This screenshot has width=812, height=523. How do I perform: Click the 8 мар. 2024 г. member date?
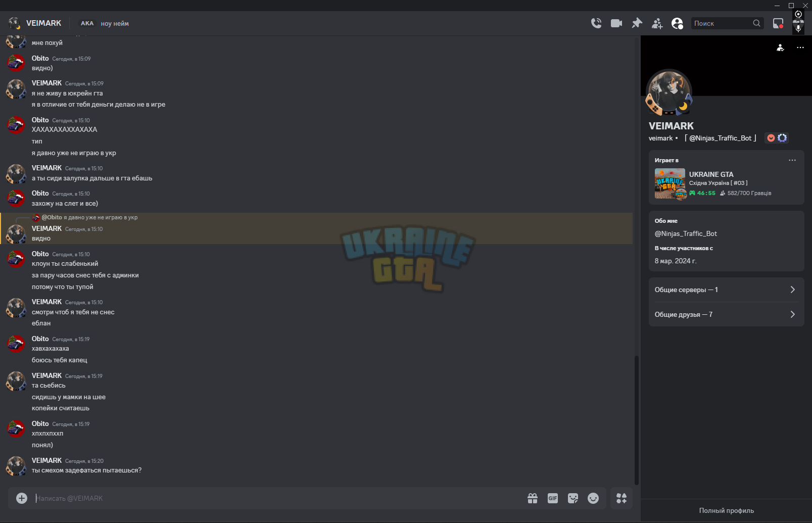click(676, 261)
